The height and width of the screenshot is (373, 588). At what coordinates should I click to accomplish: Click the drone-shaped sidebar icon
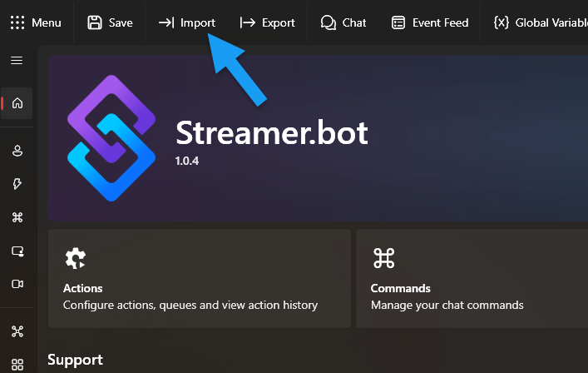pos(17,331)
